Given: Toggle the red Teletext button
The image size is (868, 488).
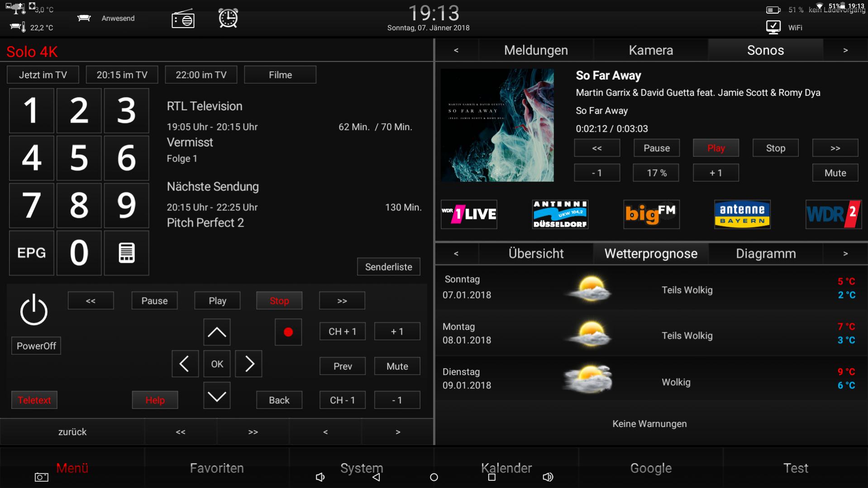Looking at the screenshot, I should tap(34, 400).
